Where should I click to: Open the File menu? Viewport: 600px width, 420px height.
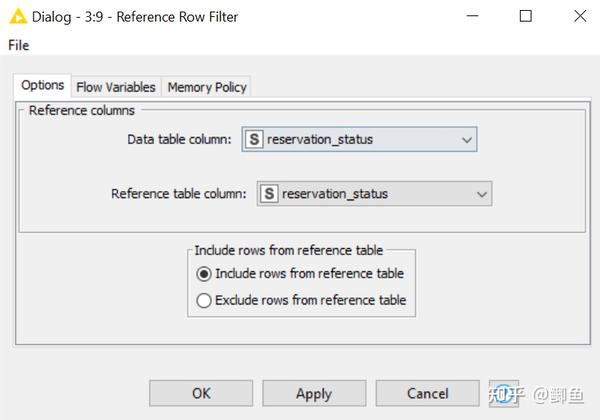19,45
